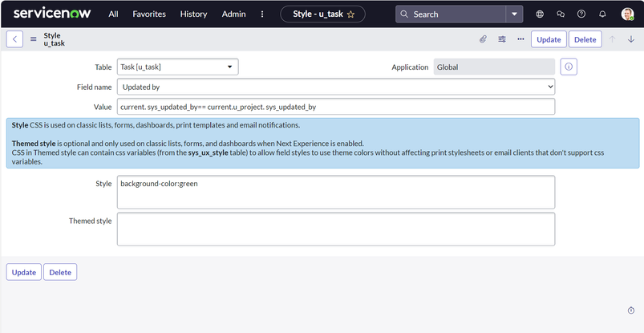Open the help question mark icon

[581, 14]
